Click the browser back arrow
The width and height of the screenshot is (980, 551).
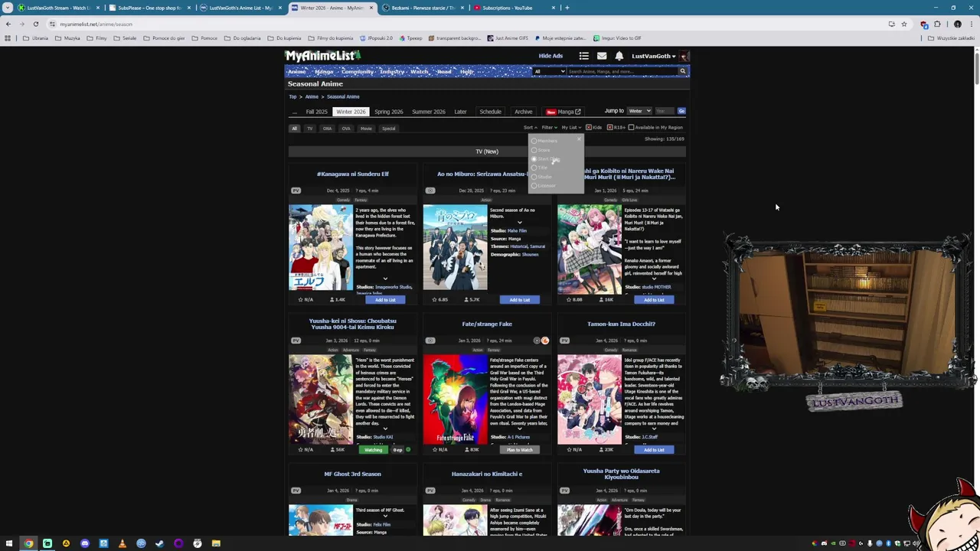click(8, 24)
